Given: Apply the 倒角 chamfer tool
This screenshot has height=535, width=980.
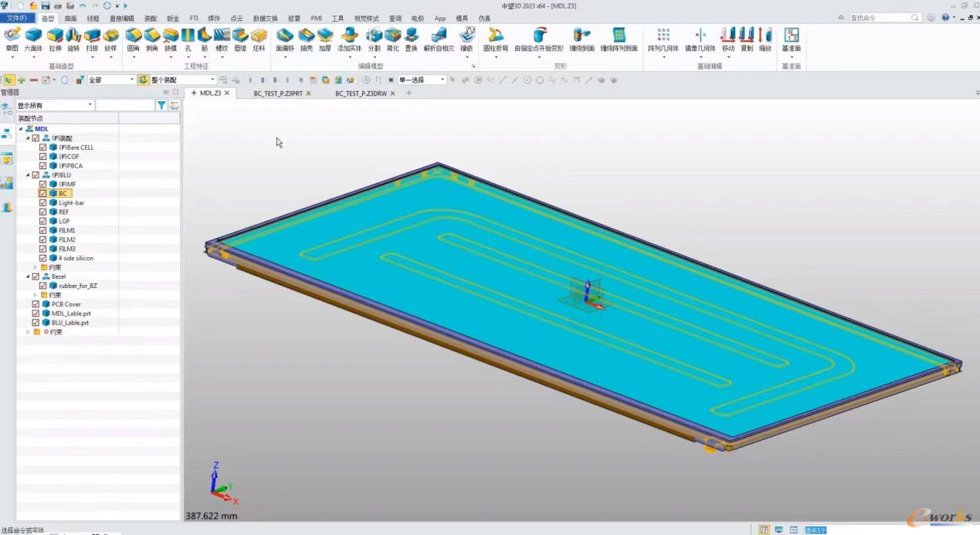Looking at the screenshot, I should [x=152, y=39].
